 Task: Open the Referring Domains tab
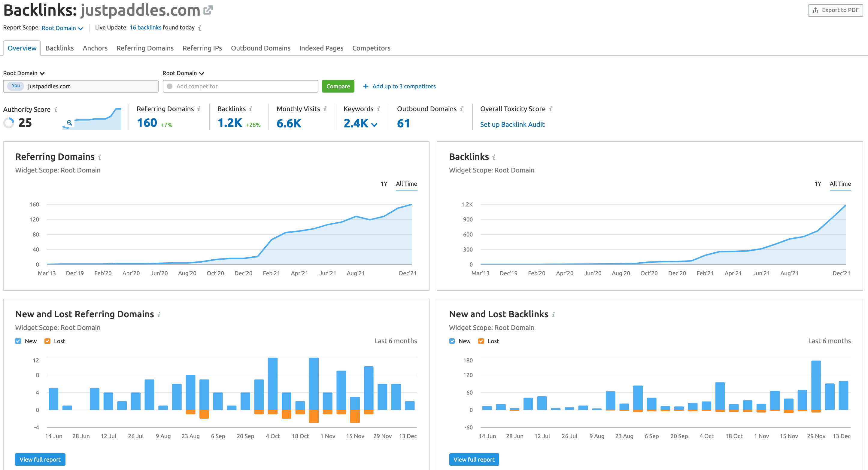[x=145, y=48]
